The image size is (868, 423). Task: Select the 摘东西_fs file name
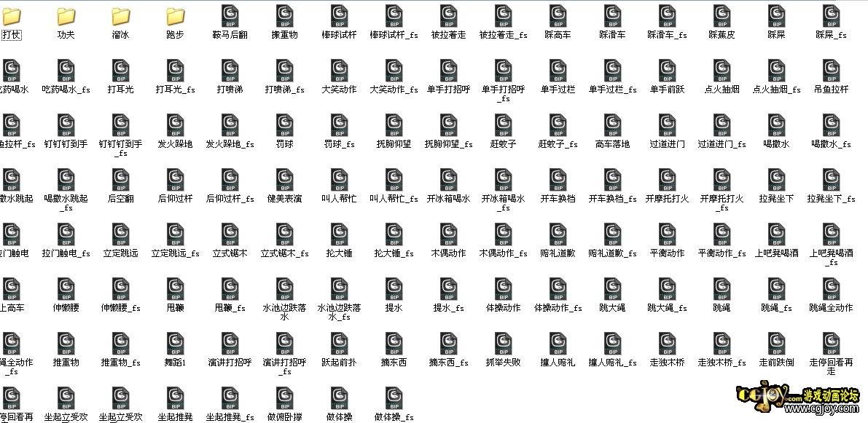point(449,363)
